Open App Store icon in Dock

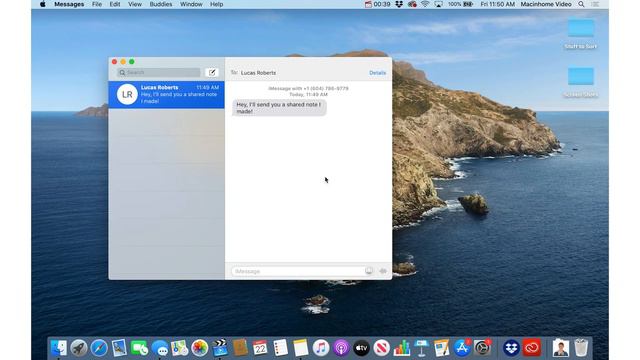click(x=462, y=348)
